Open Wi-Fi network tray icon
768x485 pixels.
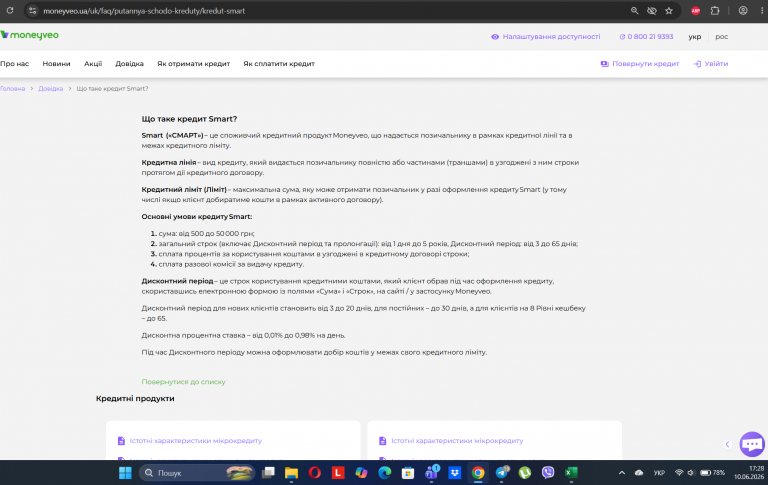(679, 473)
